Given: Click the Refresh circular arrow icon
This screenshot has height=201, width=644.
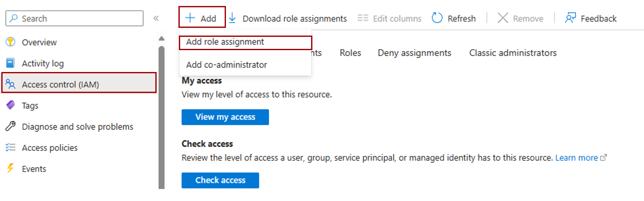Looking at the screenshot, I should [437, 18].
